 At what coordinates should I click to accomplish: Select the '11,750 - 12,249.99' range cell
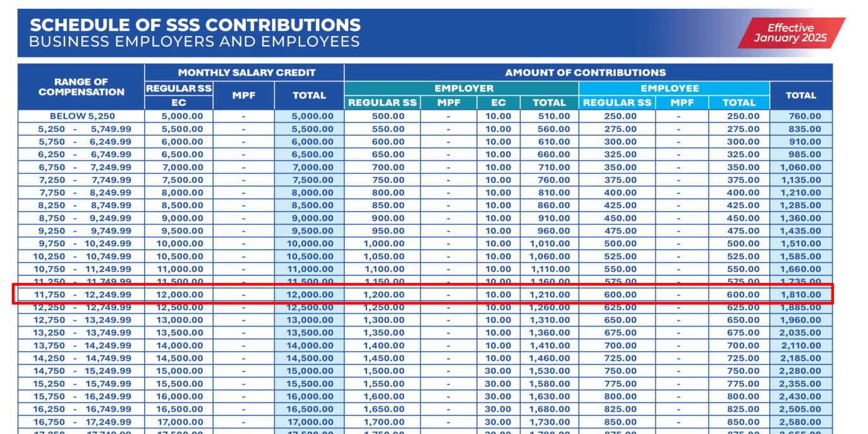(81, 294)
